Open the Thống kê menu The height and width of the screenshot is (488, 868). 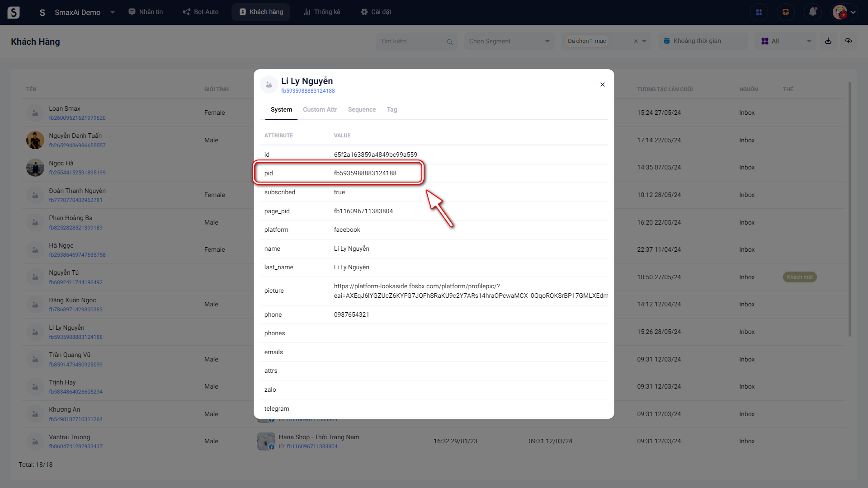coord(322,12)
